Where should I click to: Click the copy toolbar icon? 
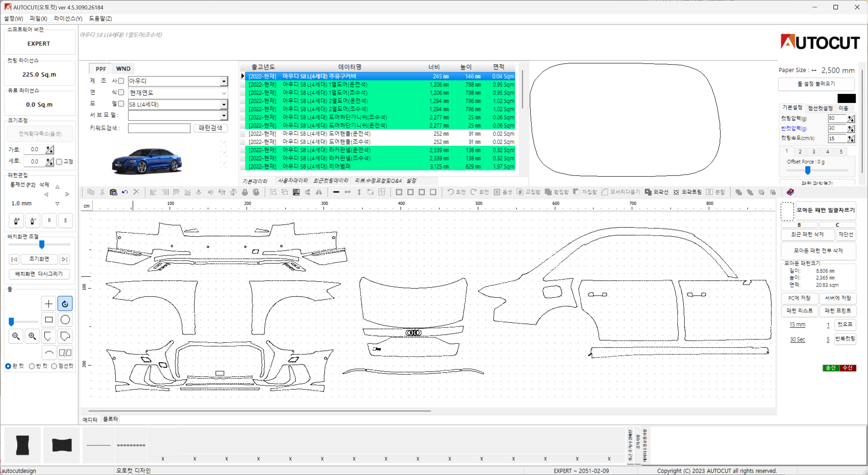point(91,192)
